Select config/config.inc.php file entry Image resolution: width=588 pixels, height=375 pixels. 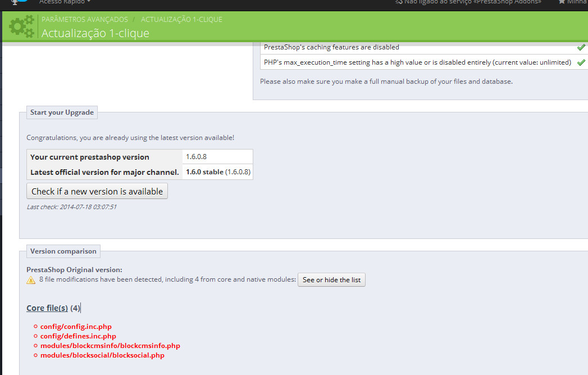click(76, 327)
